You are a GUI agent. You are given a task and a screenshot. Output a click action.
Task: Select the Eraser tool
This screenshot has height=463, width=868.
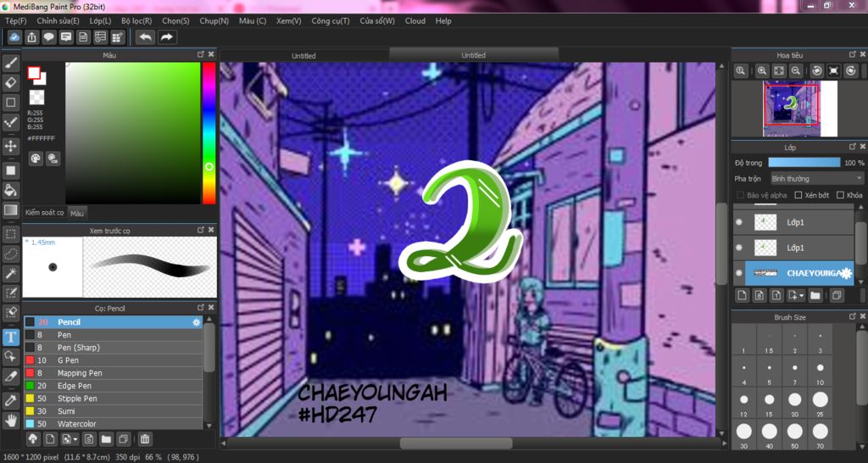(x=10, y=83)
